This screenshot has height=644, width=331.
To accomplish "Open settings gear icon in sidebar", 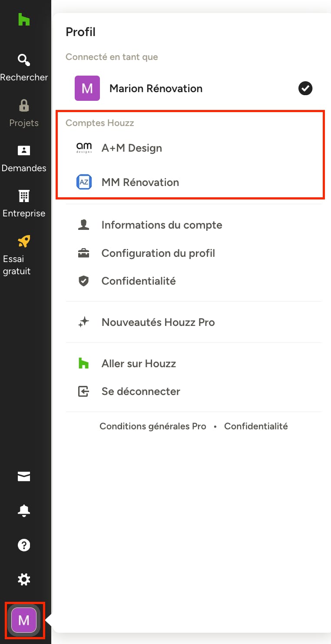I will click(x=24, y=579).
